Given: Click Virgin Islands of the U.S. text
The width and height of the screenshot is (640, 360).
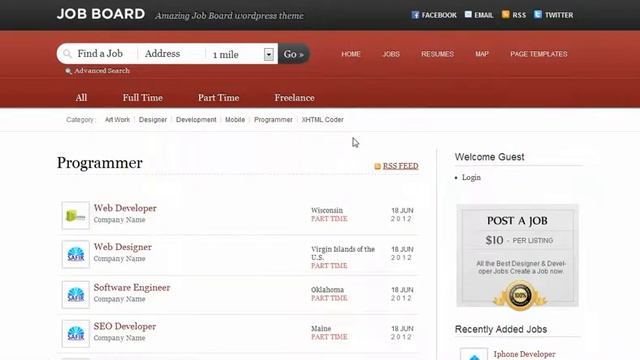Looking at the screenshot, I should [x=343, y=253].
